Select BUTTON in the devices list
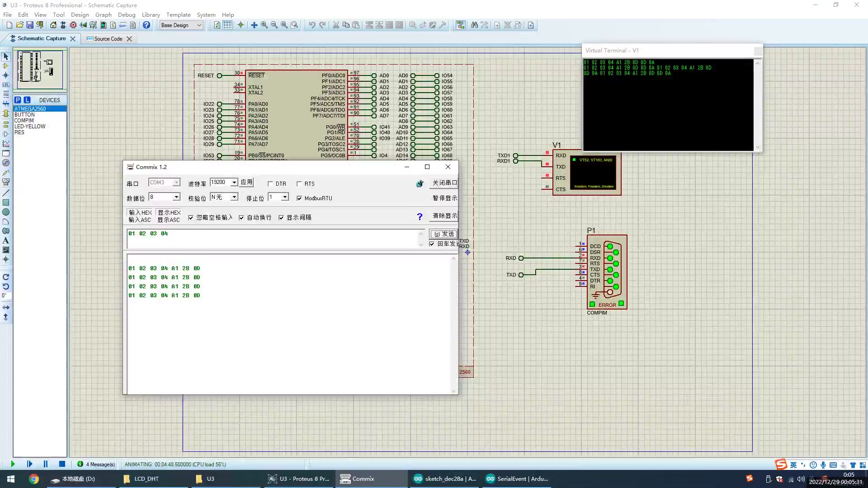 click(24, 115)
